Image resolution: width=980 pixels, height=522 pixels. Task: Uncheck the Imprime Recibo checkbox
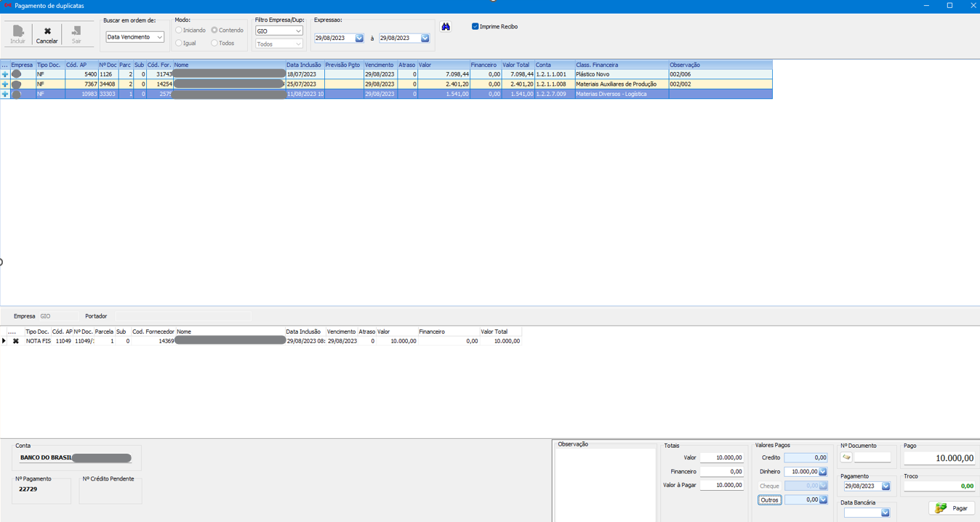475,27
